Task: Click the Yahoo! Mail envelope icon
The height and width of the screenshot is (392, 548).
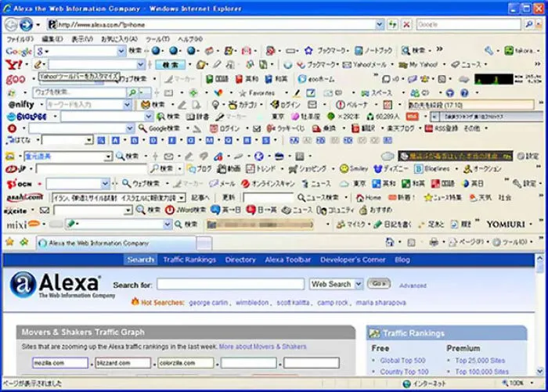Action: [x=347, y=65]
